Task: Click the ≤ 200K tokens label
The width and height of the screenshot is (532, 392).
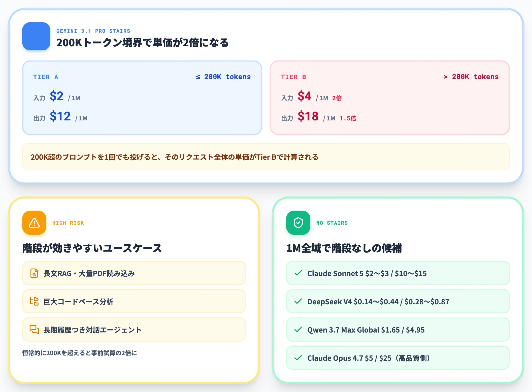Action: coord(223,77)
